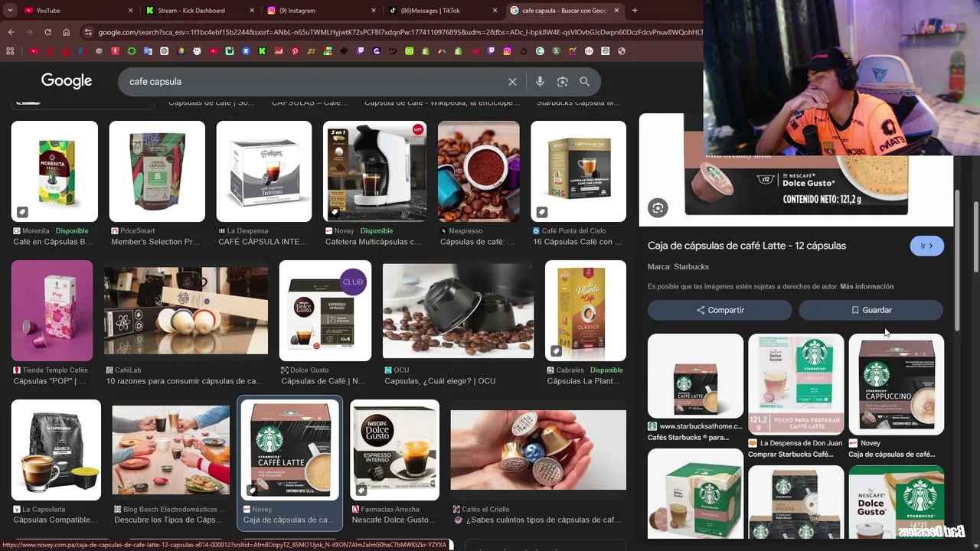Open the browser home page

pos(66,32)
